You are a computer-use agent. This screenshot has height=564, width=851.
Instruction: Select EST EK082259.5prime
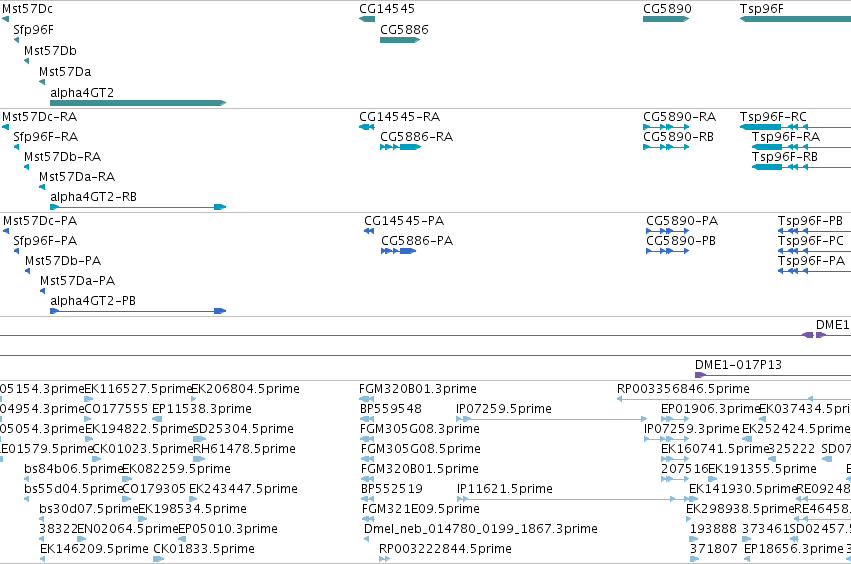(x=176, y=470)
